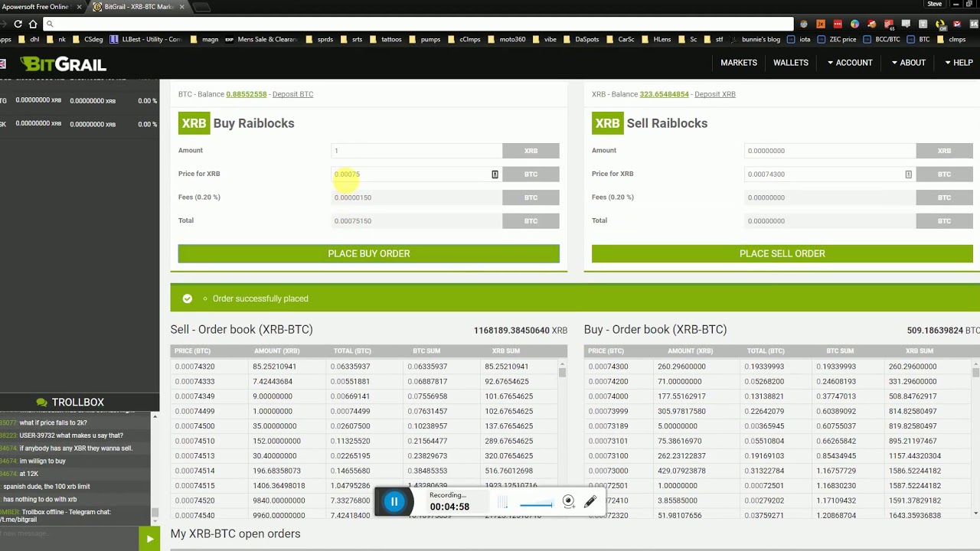Click the Buy book AMOUNT (XRB) column header

click(x=690, y=351)
